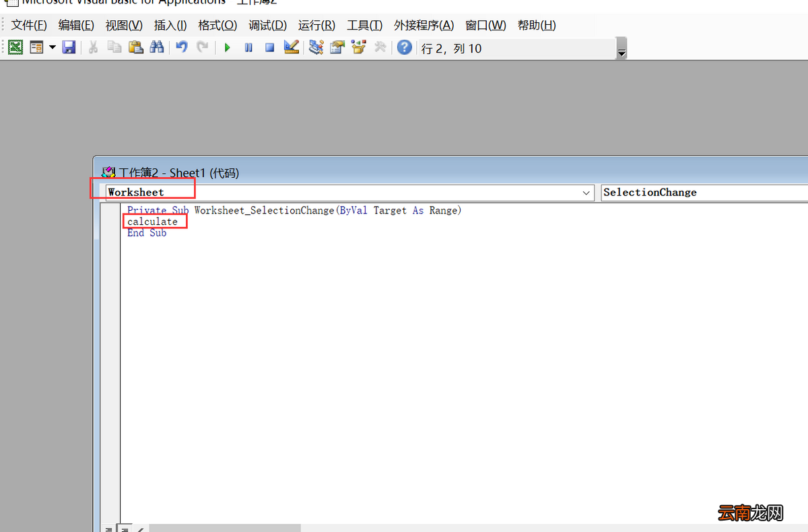
Task: Open the 帮助(H) menu
Action: click(x=537, y=25)
